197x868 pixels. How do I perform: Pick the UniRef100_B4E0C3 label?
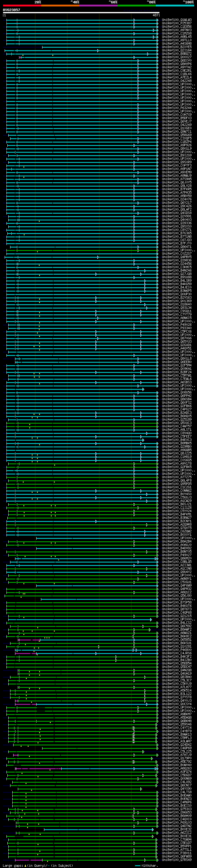click(177, 439)
